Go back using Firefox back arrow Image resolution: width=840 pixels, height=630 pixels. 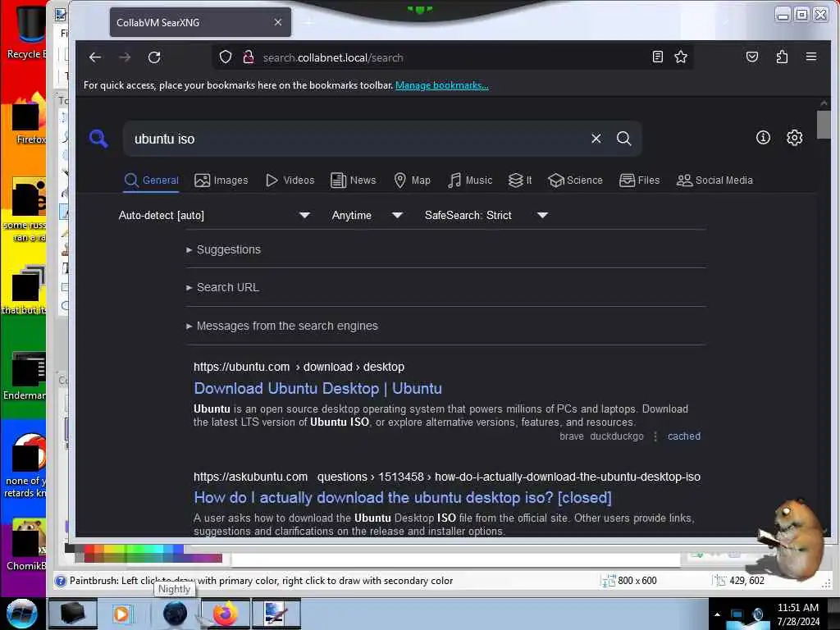click(95, 57)
